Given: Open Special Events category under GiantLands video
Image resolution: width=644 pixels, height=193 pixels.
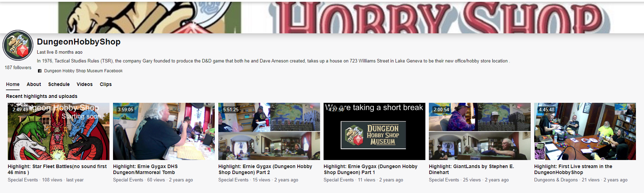Looking at the screenshot, I should pos(444,180).
